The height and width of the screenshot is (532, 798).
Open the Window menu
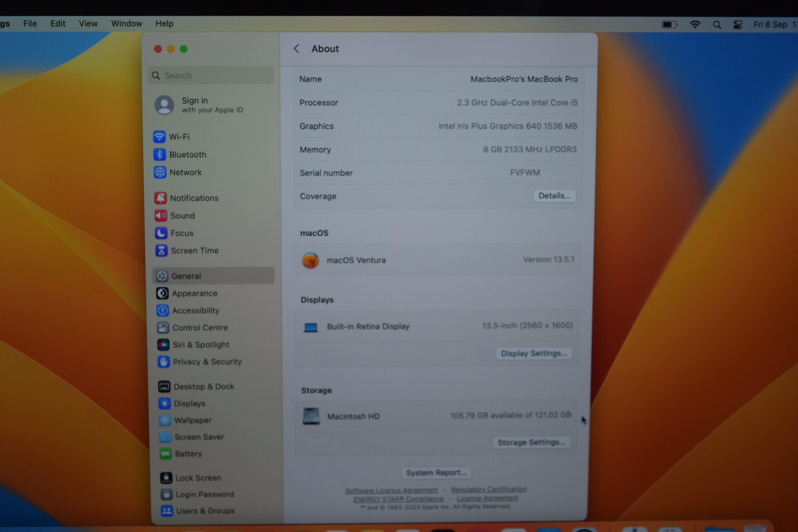(x=127, y=24)
